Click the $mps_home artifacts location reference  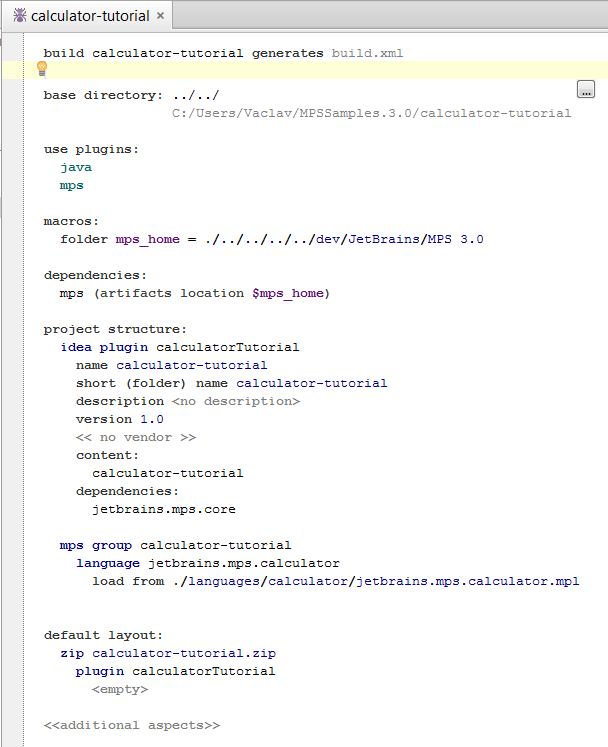pos(288,293)
